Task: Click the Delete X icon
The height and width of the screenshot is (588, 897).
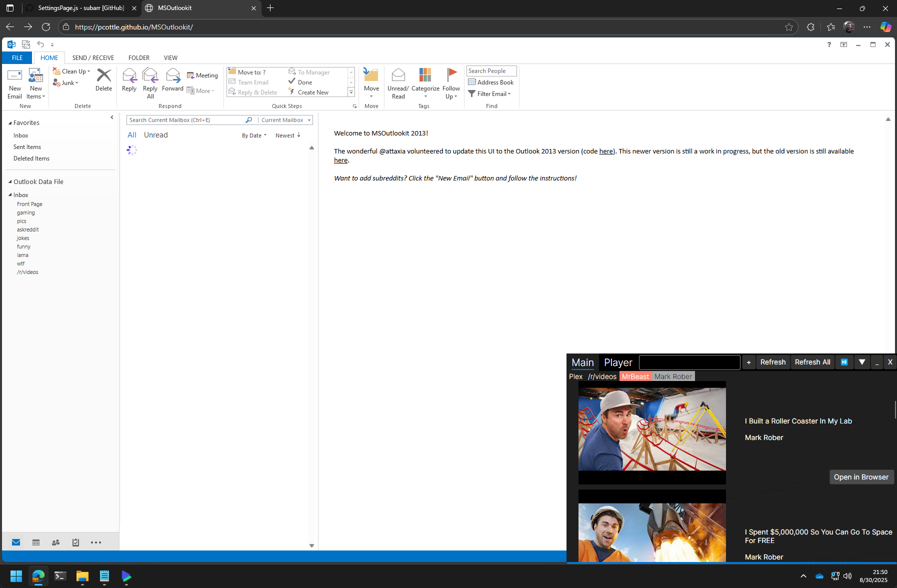Action: click(x=104, y=75)
